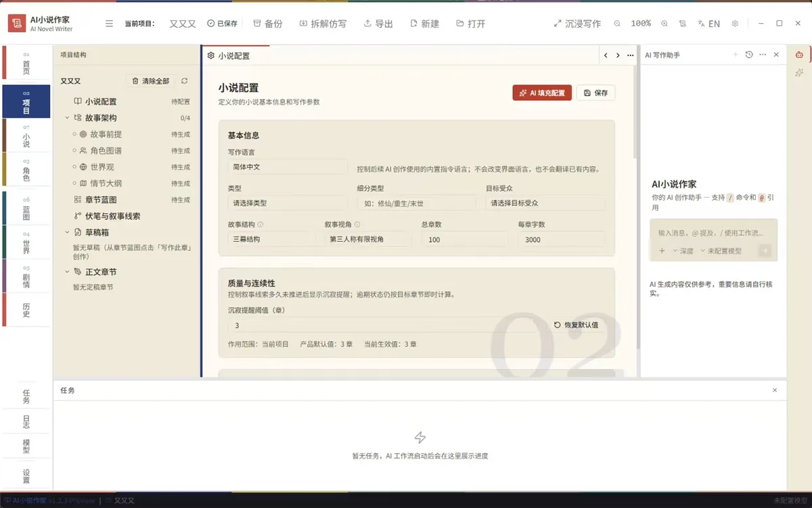
Task: Select 蓝图 tab in left sidebar
Action: (x=26, y=208)
